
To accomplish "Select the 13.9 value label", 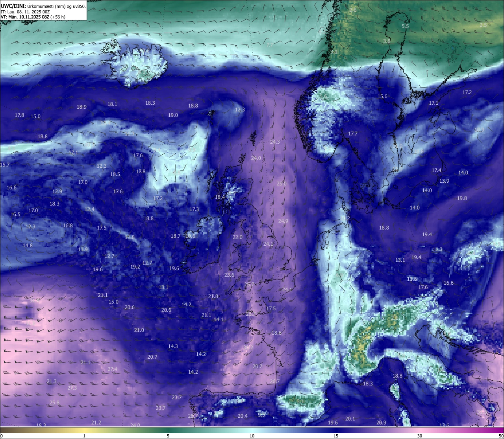I will (444, 181).
